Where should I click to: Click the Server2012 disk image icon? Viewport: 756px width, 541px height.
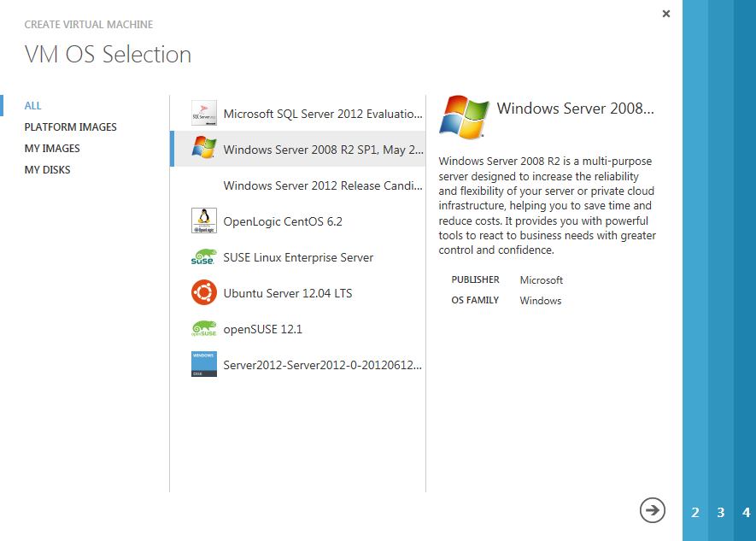pos(204,364)
